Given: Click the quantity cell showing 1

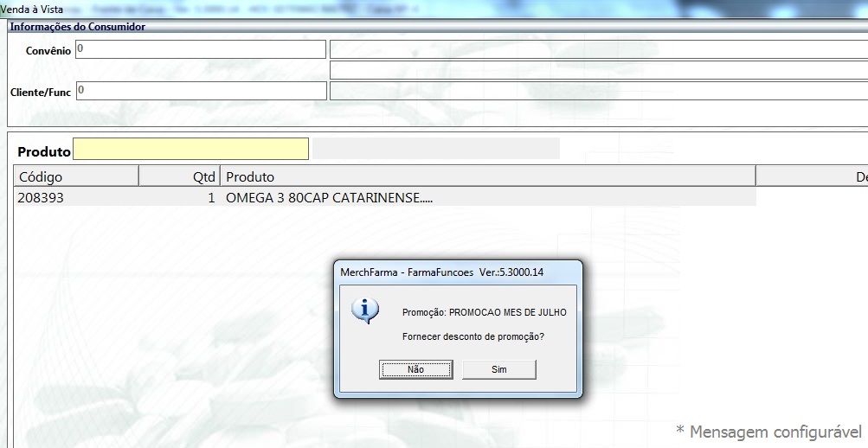Looking at the screenshot, I should pyautogui.click(x=209, y=198).
